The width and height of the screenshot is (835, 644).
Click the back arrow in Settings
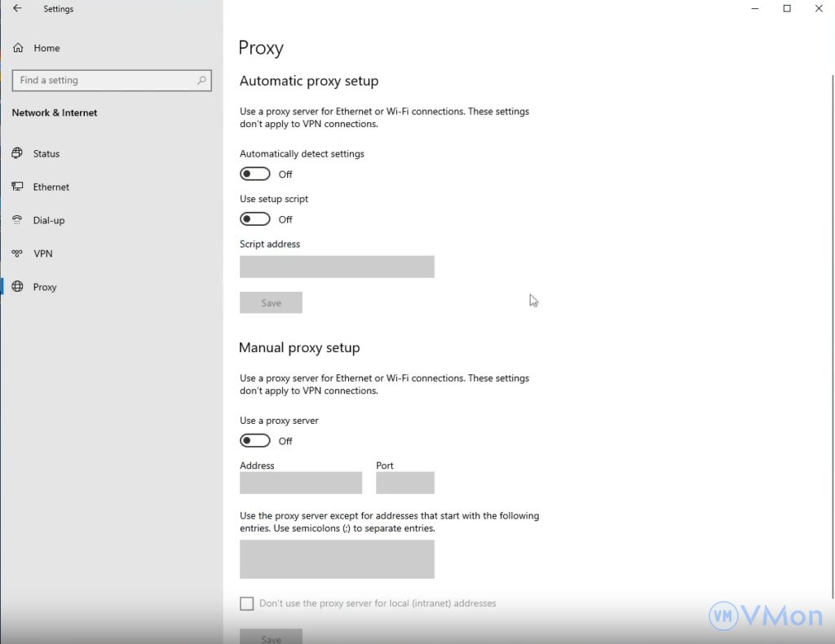click(x=17, y=9)
